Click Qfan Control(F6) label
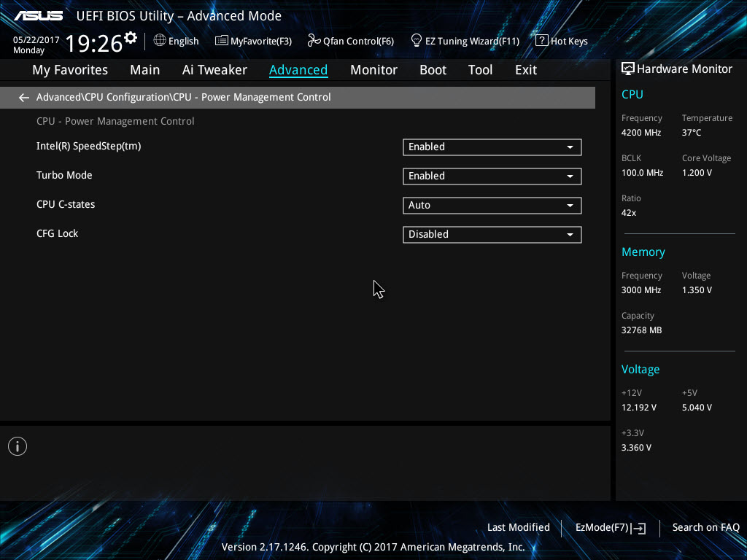This screenshot has width=747, height=560. pyautogui.click(x=358, y=42)
